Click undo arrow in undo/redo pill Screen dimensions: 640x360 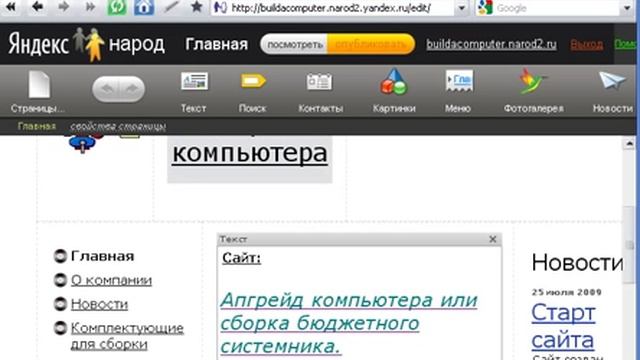click(107, 89)
